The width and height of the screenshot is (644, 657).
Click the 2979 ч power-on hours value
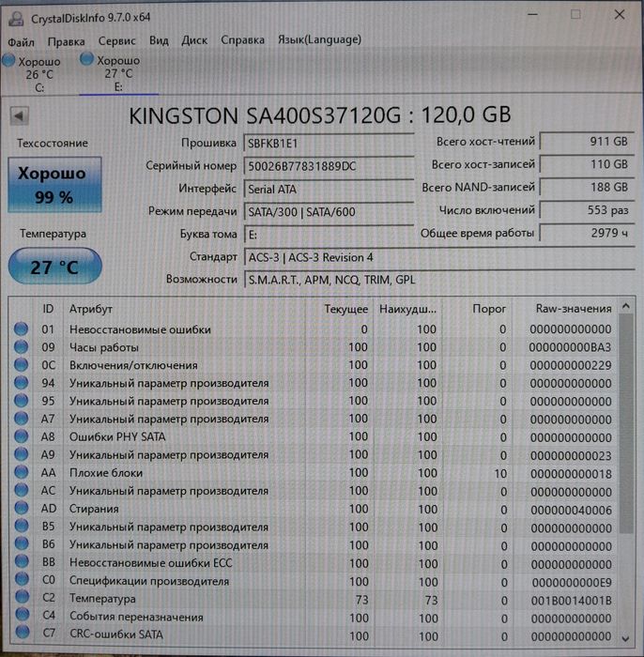[587, 233]
